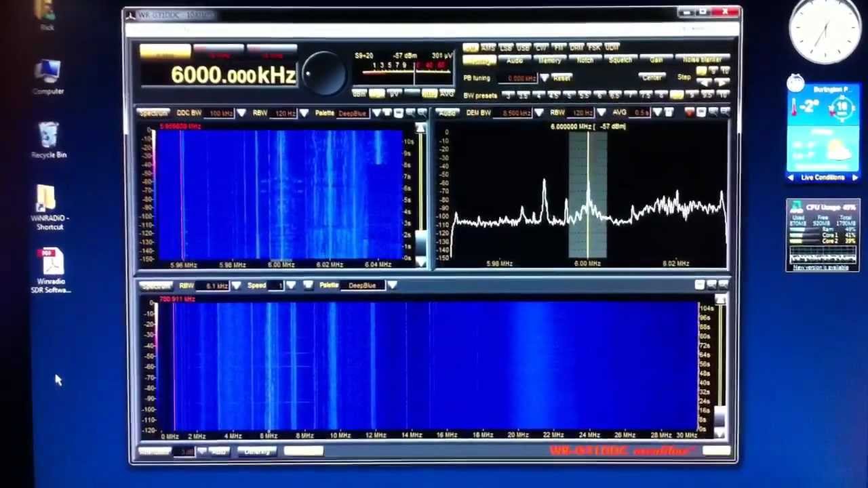Click the Audio button in demodulator panel
The image size is (868, 488).
pos(448,113)
